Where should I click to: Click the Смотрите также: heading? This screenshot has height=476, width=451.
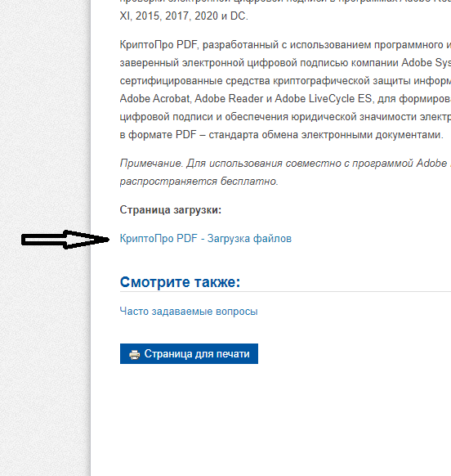tap(180, 282)
